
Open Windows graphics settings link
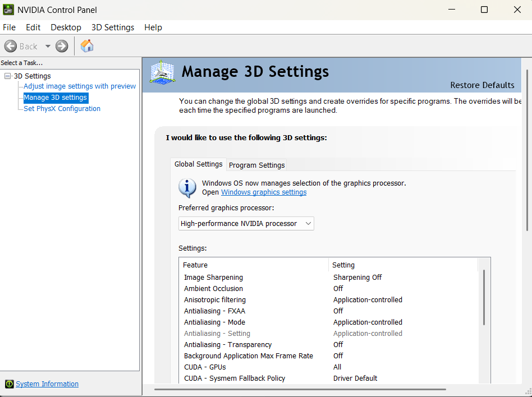pyautogui.click(x=264, y=192)
